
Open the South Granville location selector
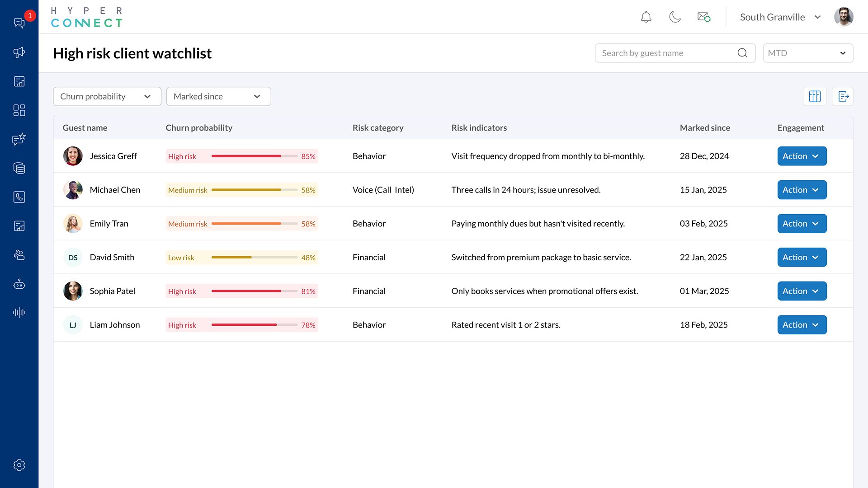pyautogui.click(x=780, y=17)
